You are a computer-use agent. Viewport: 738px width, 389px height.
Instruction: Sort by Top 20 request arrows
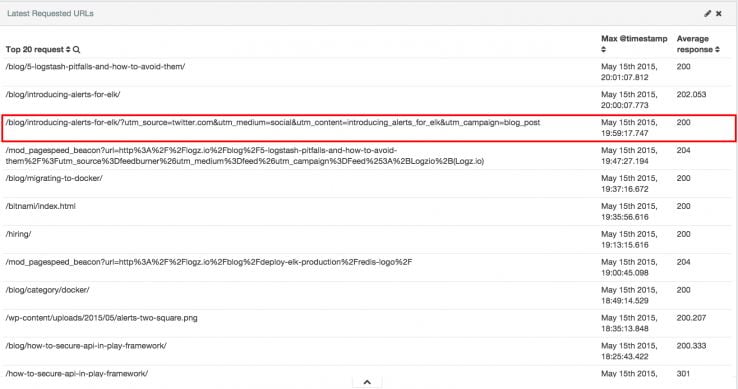coord(68,49)
